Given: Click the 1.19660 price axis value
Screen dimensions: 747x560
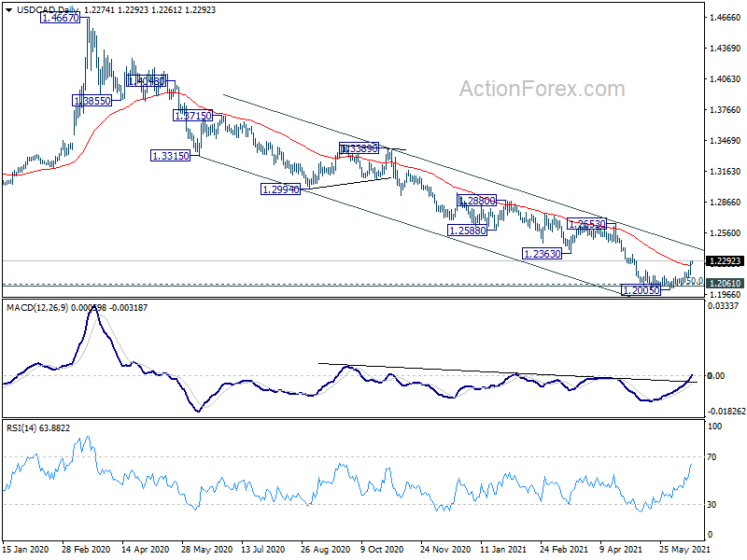Looking at the screenshot, I should [x=726, y=295].
